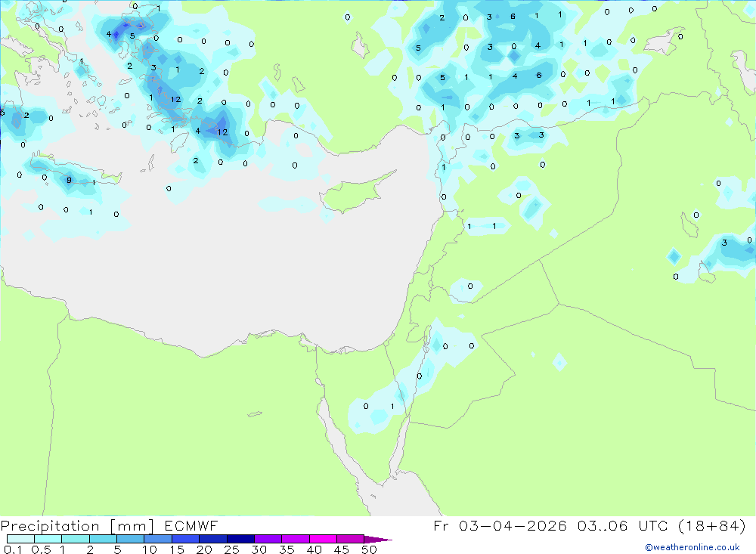Click the 40 to 45 mm legend swatch
The height and width of the screenshot is (554, 756).
pyautogui.click(x=323, y=539)
